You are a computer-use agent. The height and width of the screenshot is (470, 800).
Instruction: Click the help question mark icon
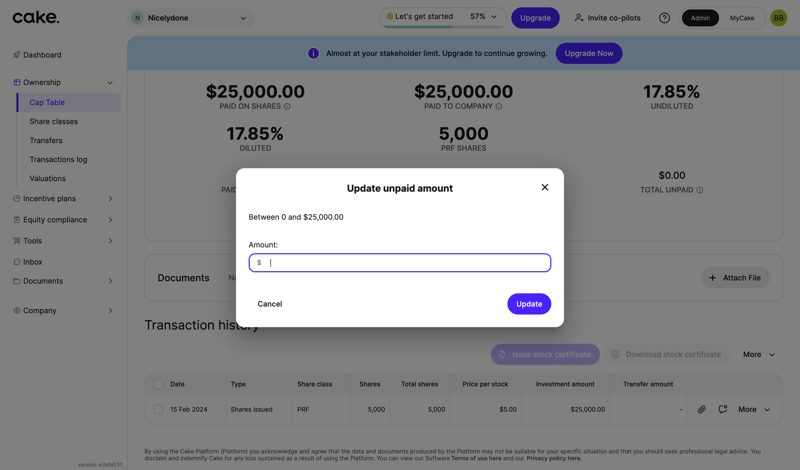coord(664,18)
